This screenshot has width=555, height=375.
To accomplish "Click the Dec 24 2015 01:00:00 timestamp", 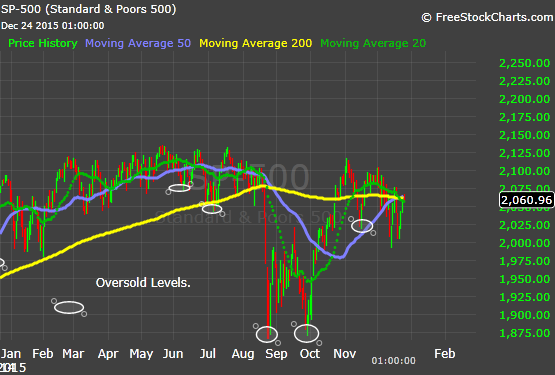I will coord(53,26).
